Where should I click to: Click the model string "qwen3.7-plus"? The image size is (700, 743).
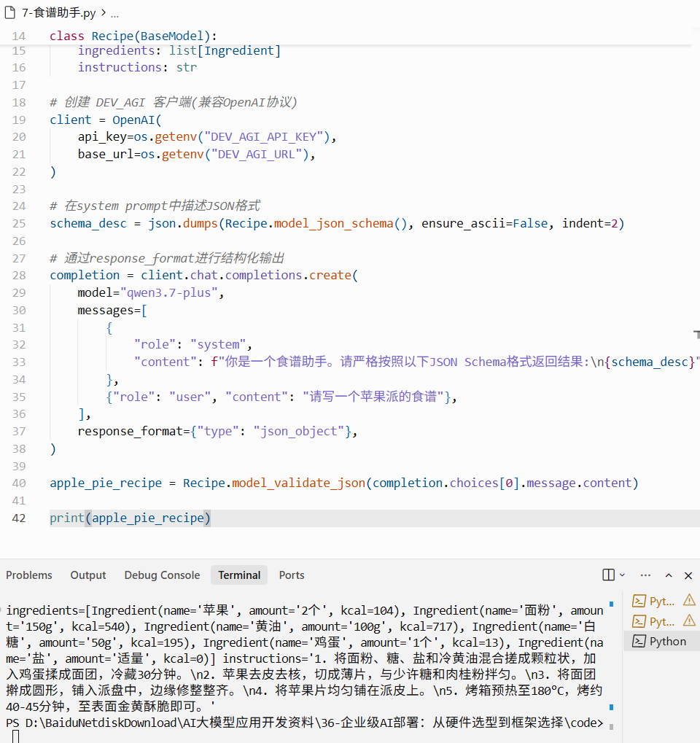[168, 293]
